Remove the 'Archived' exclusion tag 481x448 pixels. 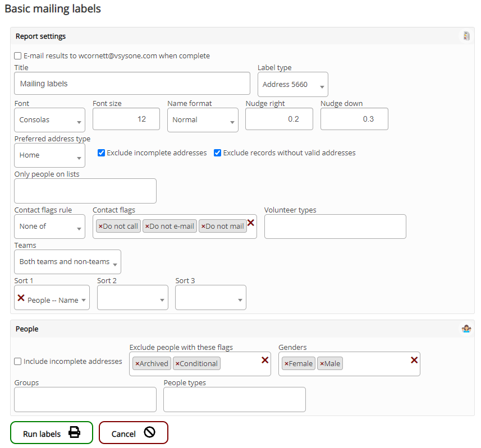[138, 364]
